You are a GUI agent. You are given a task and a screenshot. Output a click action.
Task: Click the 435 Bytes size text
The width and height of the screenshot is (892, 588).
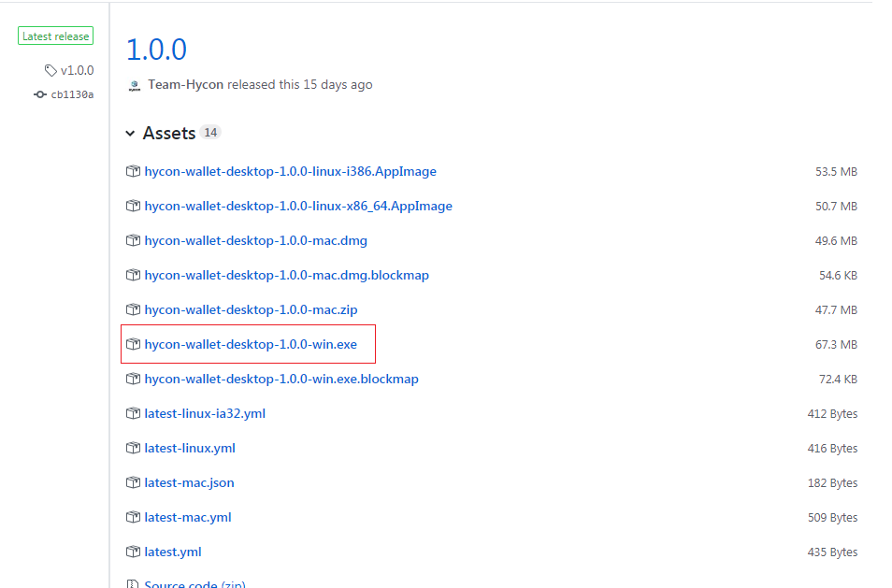(x=832, y=552)
